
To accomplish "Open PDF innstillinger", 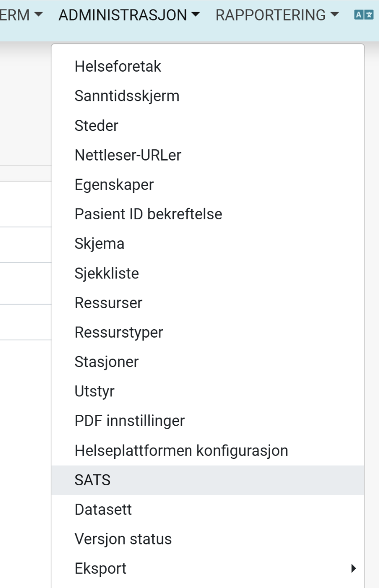I will (x=129, y=421).
